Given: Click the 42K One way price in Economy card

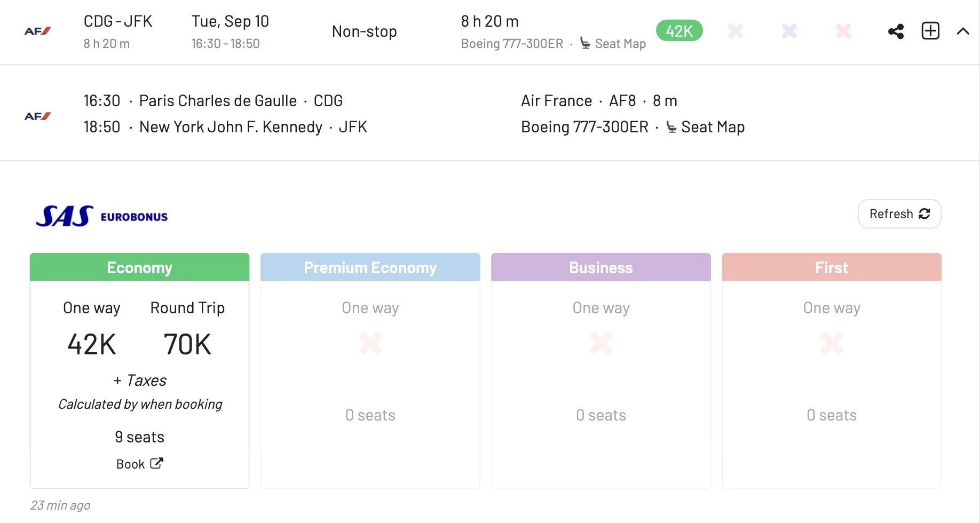Looking at the screenshot, I should [x=92, y=344].
